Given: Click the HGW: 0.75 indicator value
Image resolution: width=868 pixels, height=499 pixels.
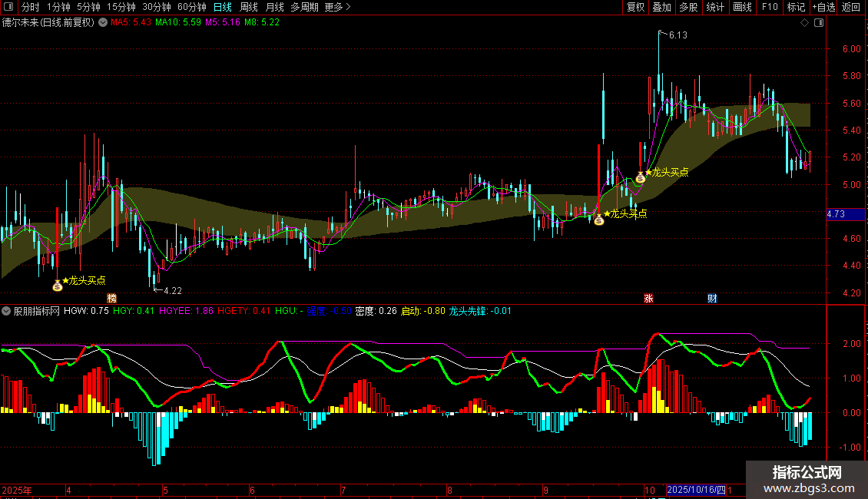Looking at the screenshot, I should point(86,311).
